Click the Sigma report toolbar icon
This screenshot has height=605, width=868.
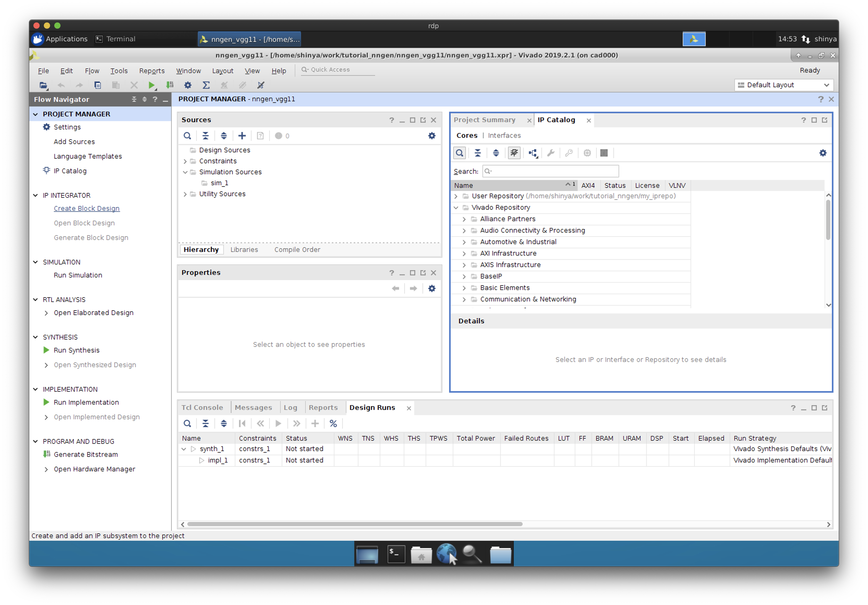206,85
